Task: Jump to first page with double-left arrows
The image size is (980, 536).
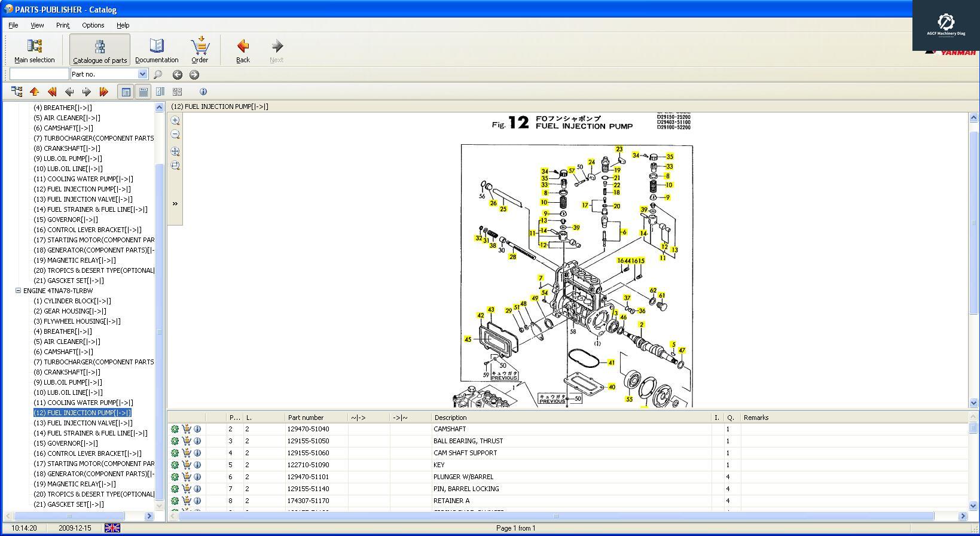Action: 52,92
